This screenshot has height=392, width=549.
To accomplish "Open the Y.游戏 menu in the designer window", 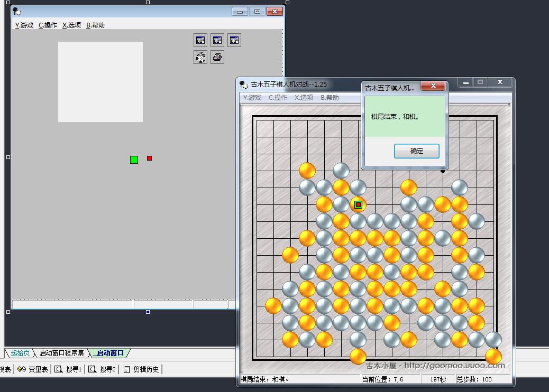I will tap(24, 25).
